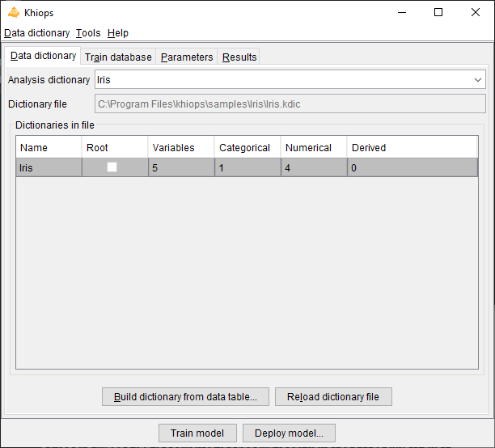
Task: Open the Data dictionary menu
Action: 36,33
